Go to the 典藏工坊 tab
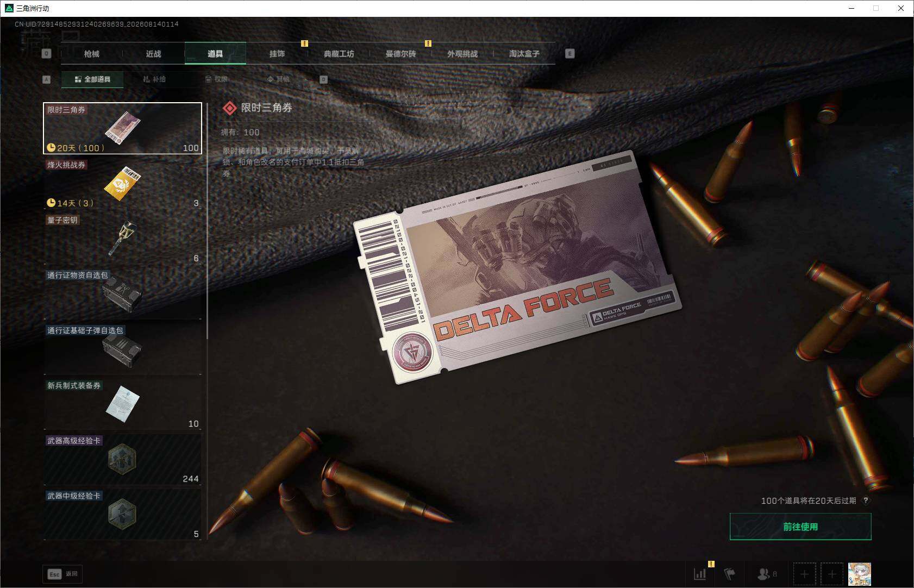The height and width of the screenshot is (588, 914). click(x=339, y=54)
